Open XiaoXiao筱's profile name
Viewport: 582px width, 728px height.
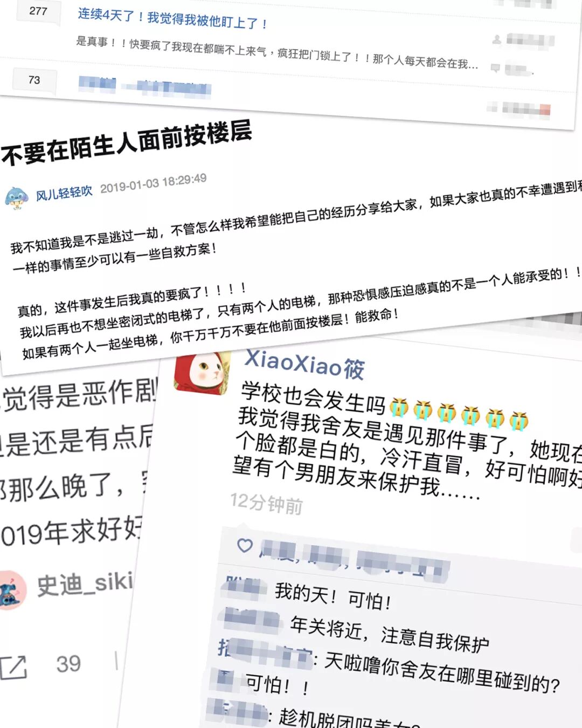click(304, 364)
